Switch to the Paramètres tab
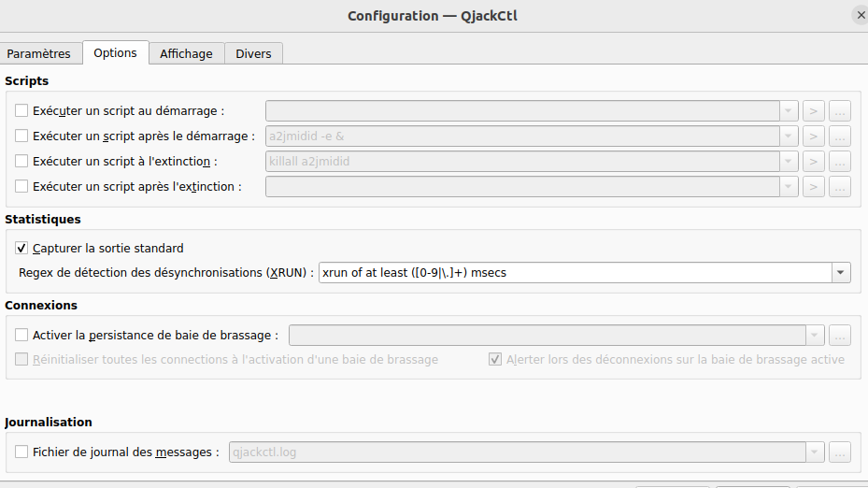868x488 pixels. tap(39, 53)
